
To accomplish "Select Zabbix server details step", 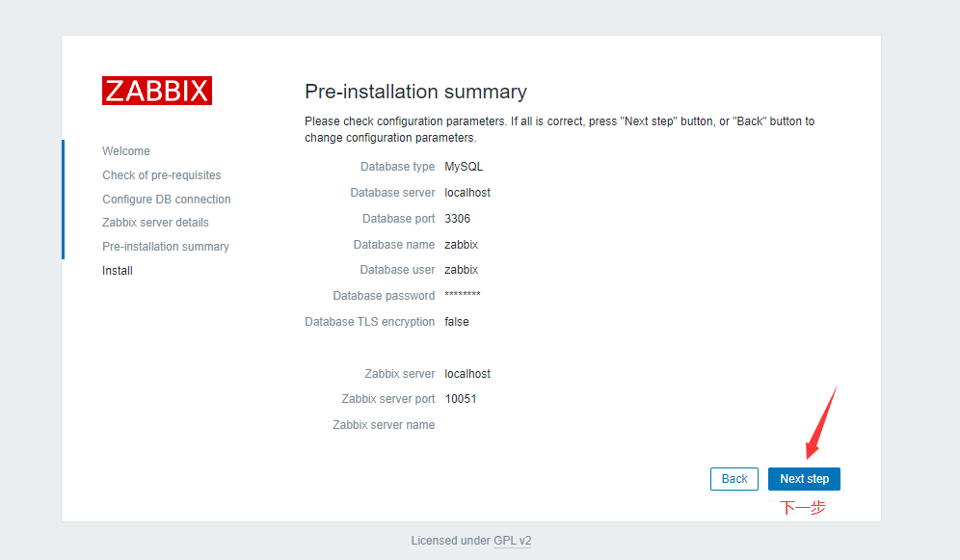I will pos(155,222).
